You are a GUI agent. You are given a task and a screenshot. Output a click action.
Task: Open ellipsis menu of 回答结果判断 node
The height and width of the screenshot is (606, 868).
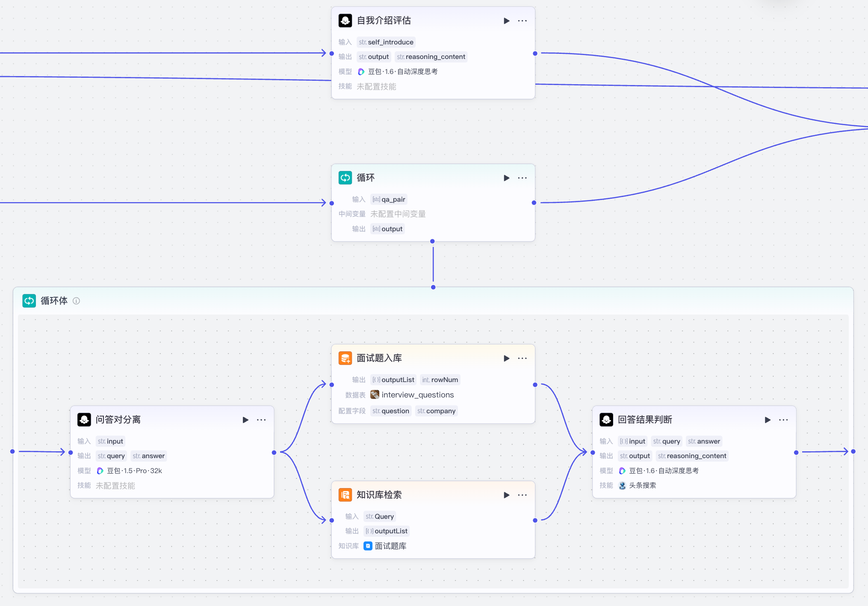click(x=783, y=420)
